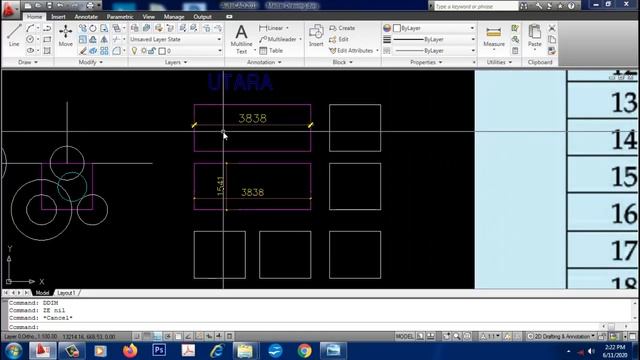Screen dimensions: 640x360
Task: Click the Edit block button
Action: pos(339,40)
